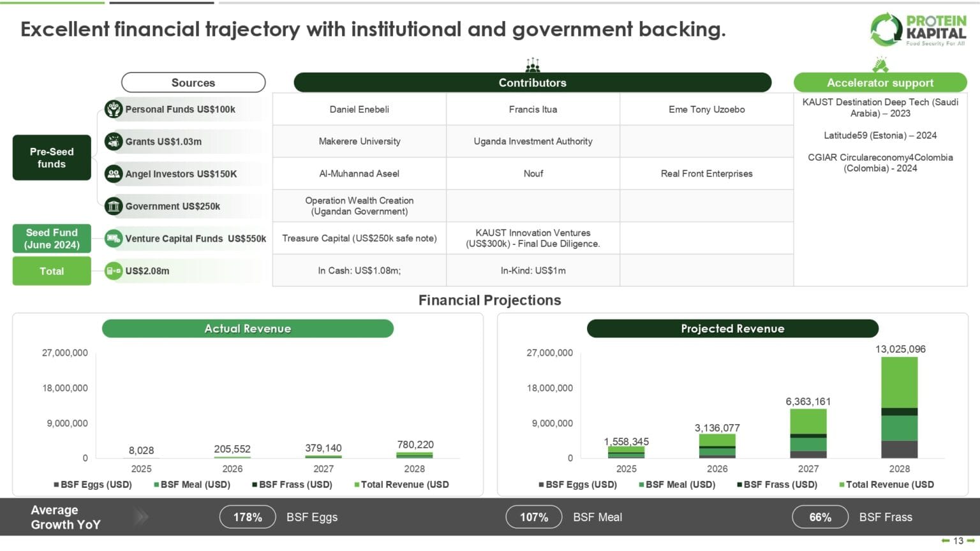Click the Projected Revenue chart title
980x551 pixels.
(x=732, y=328)
